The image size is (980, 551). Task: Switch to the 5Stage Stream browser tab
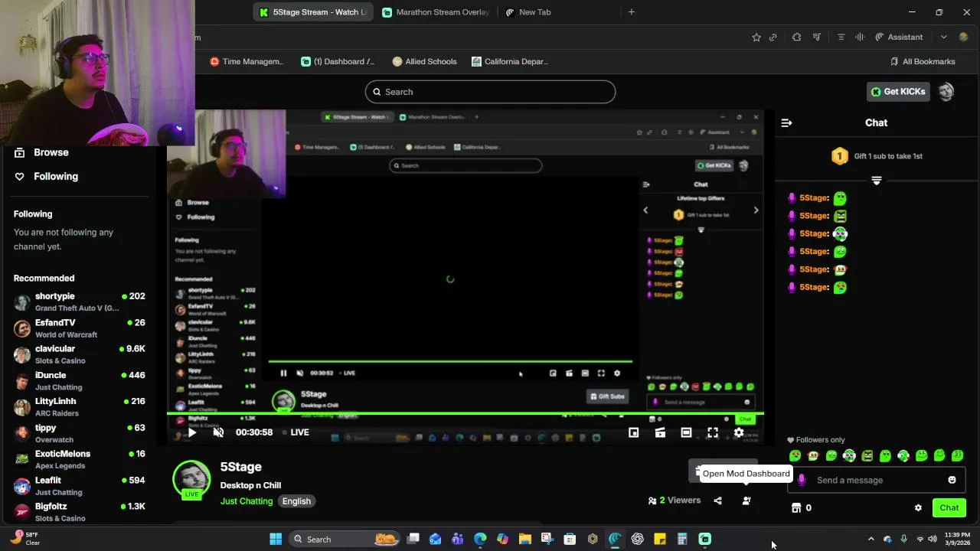312,12
